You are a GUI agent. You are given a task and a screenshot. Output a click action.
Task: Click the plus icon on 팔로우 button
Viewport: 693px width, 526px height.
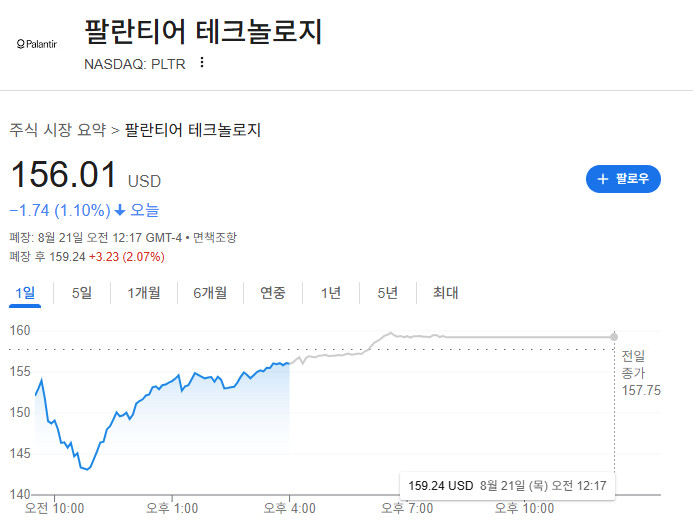(x=603, y=179)
